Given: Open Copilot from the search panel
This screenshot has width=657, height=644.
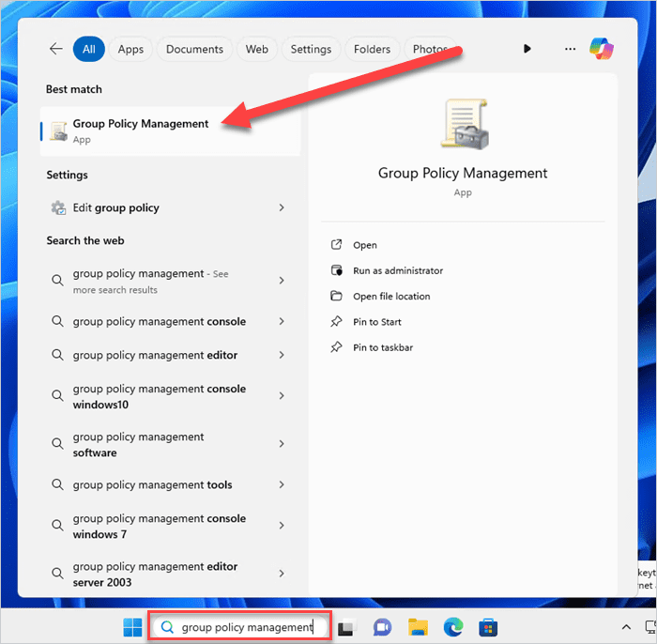Looking at the screenshot, I should pyautogui.click(x=602, y=49).
